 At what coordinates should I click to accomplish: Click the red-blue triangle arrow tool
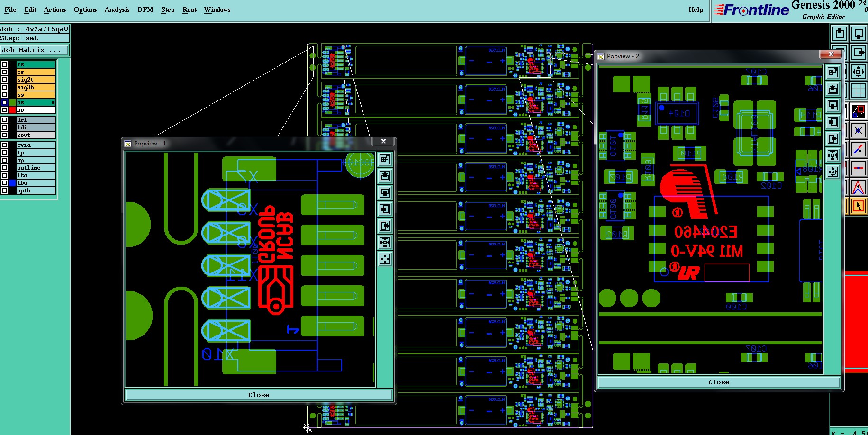[858, 187]
